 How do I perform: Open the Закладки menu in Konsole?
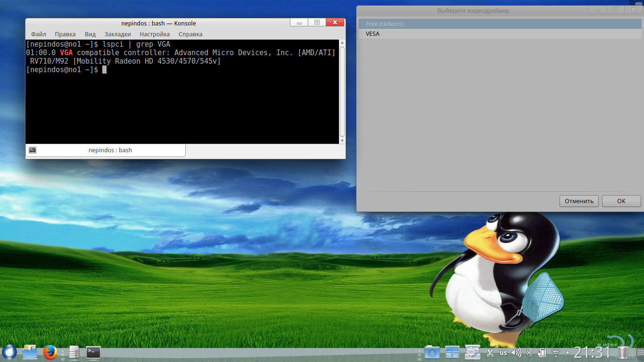click(x=118, y=34)
